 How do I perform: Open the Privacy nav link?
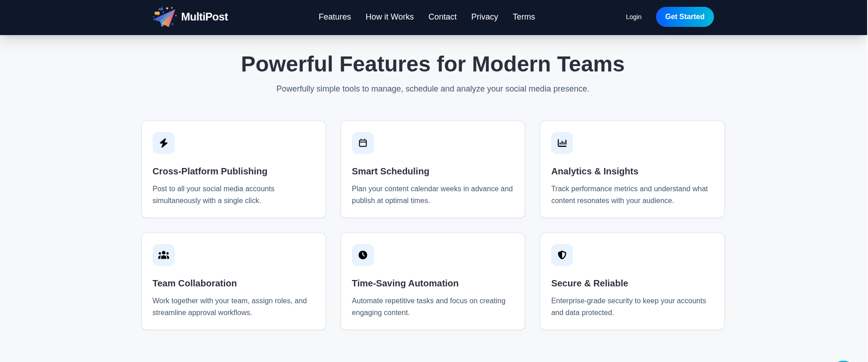[x=485, y=17]
